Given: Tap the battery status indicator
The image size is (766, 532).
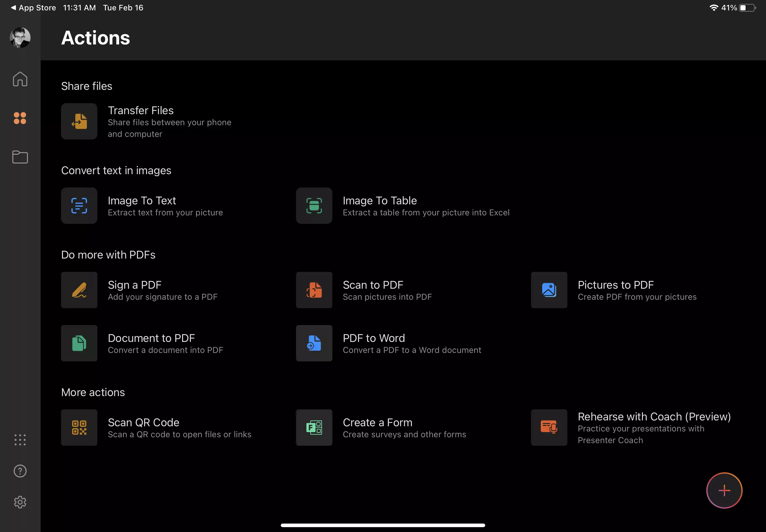Looking at the screenshot, I should point(747,8).
